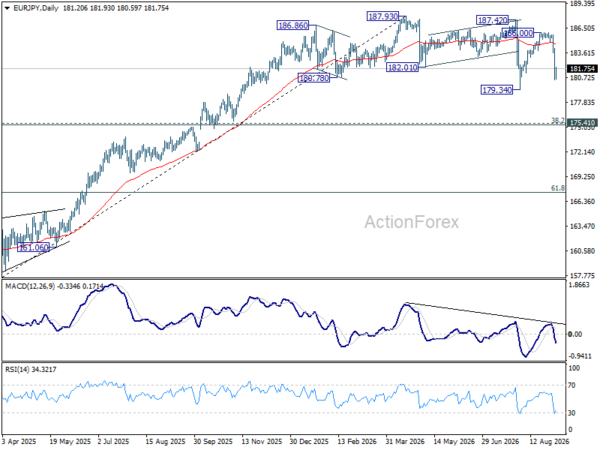Image resolution: width=600 pixels, height=450 pixels.
Task: Click the 2 Jul 2025 date marker
Action: click(x=114, y=442)
